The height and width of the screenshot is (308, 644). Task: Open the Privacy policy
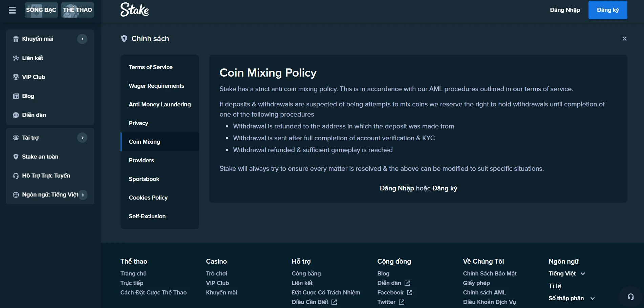(160, 123)
